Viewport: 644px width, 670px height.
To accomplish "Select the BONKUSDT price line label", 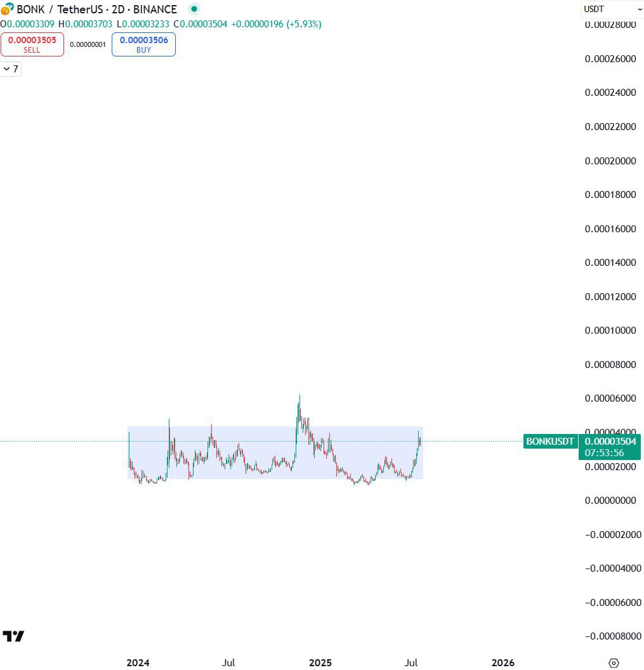I will (549, 441).
